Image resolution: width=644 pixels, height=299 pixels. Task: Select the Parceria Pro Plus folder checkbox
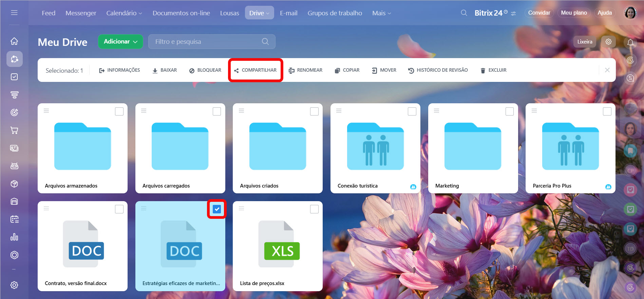[x=607, y=111]
